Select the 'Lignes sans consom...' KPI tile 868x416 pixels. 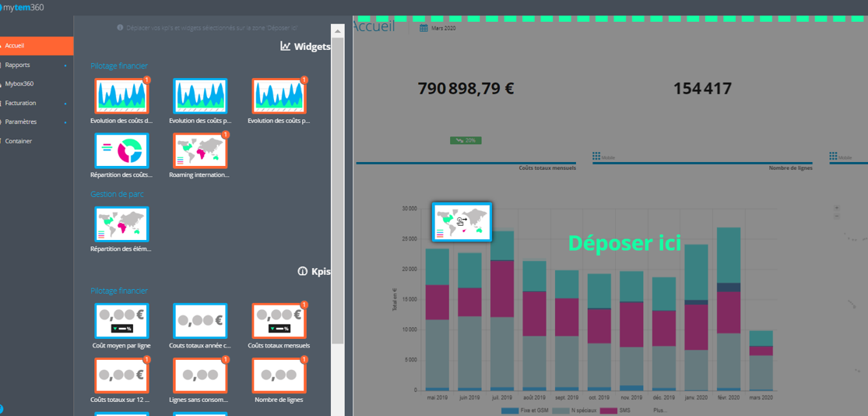click(200, 375)
